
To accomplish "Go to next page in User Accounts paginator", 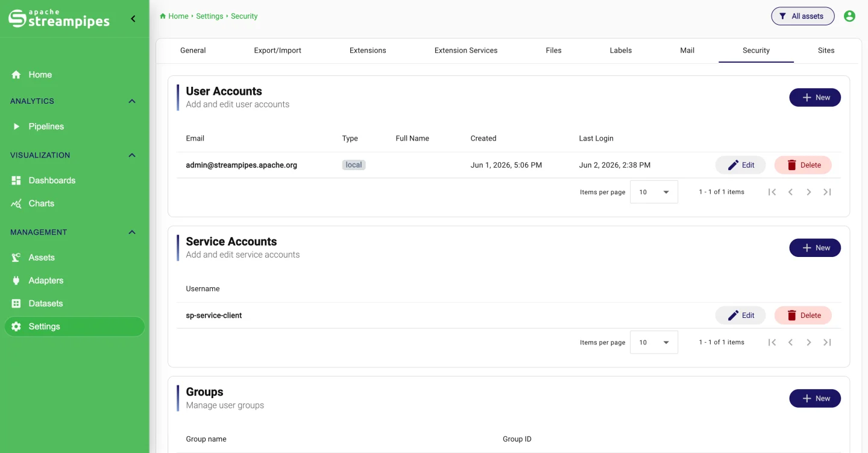I will [x=809, y=192].
